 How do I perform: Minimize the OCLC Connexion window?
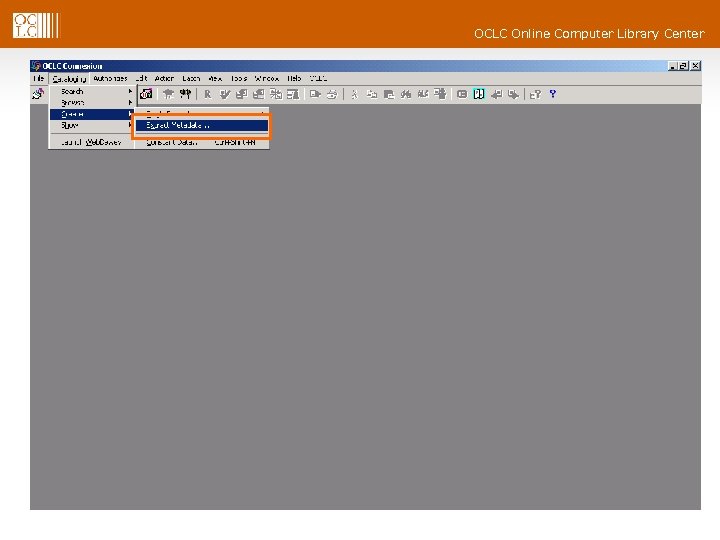[673, 66]
